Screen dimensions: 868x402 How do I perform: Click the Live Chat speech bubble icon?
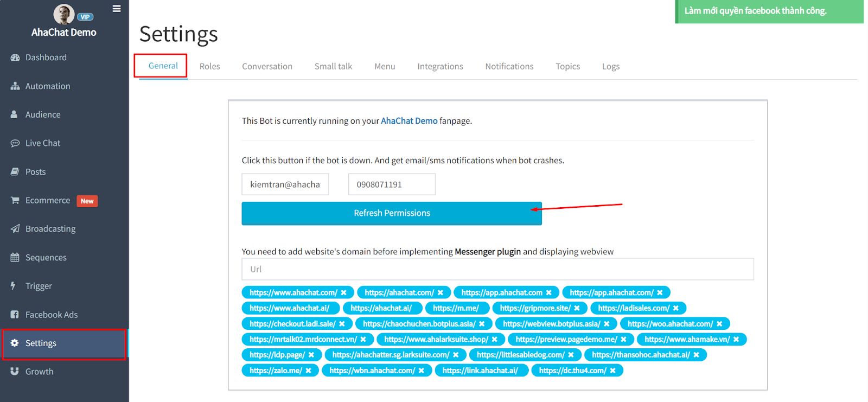(x=15, y=143)
